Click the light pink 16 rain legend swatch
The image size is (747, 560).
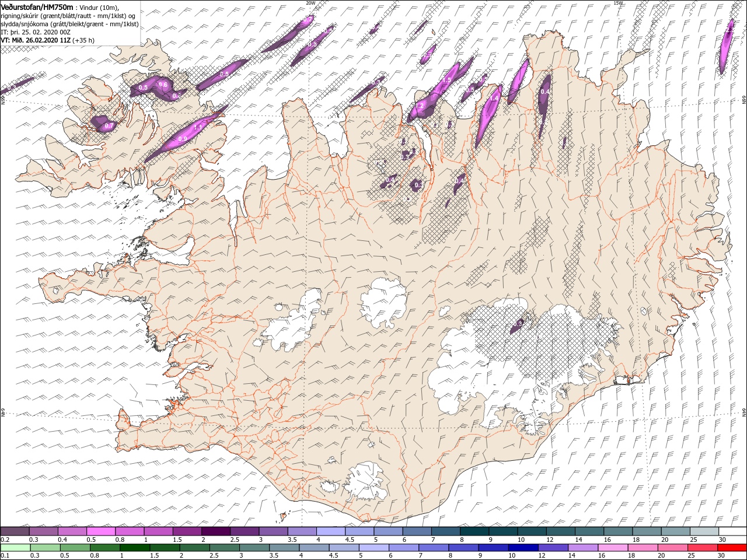coord(612,547)
